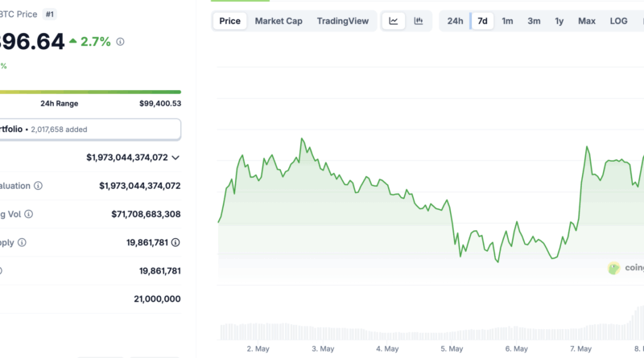This screenshot has height=358, width=644.
Task: Switch to the candlestick chart icon
Action: pyautogui.click(x=418, y=21)
